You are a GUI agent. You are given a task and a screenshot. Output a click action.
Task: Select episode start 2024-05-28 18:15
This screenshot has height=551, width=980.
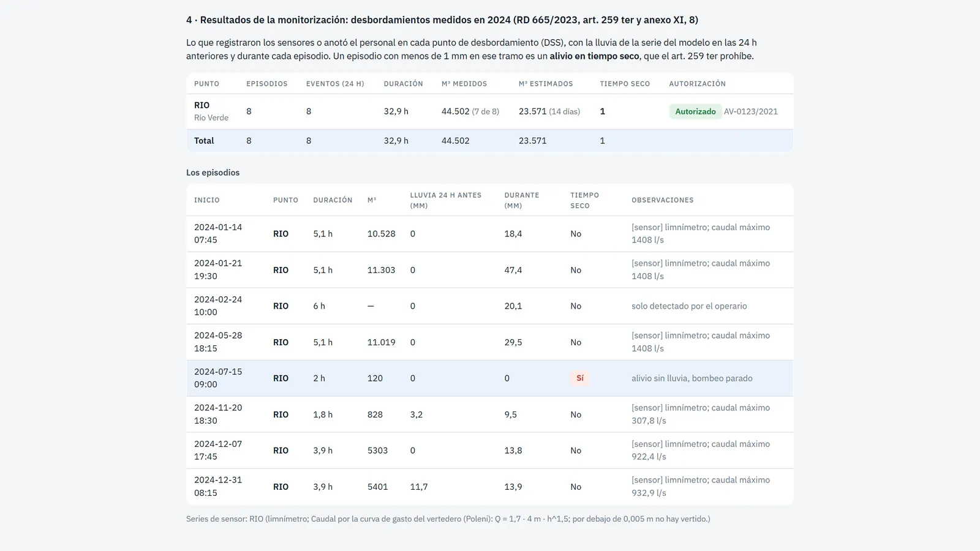click(x=218, y=342)
